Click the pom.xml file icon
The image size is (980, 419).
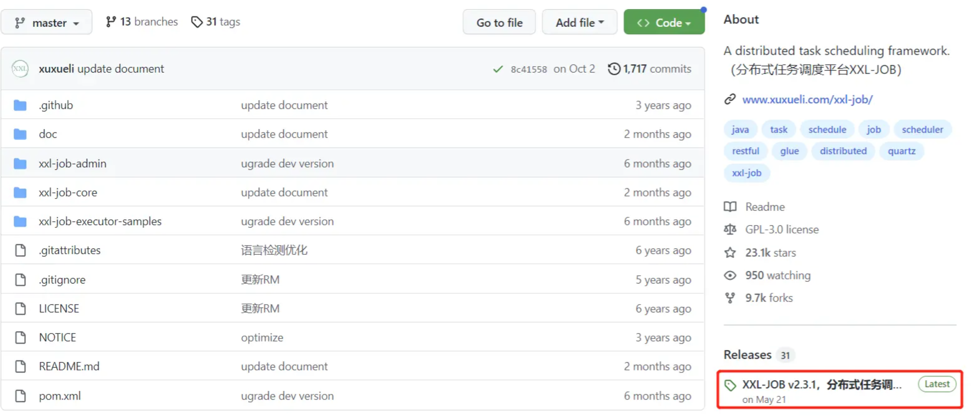coord(20,396)
